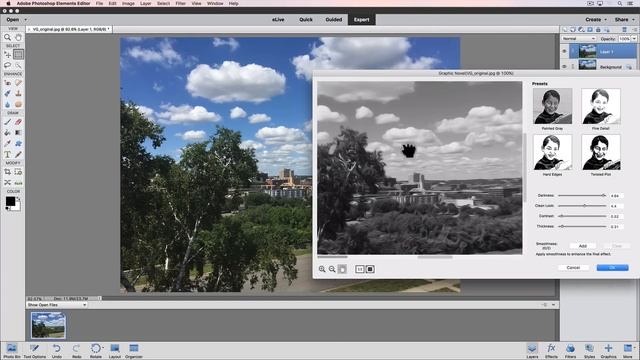Toggle the Photo Bin panel

point(11,350)
